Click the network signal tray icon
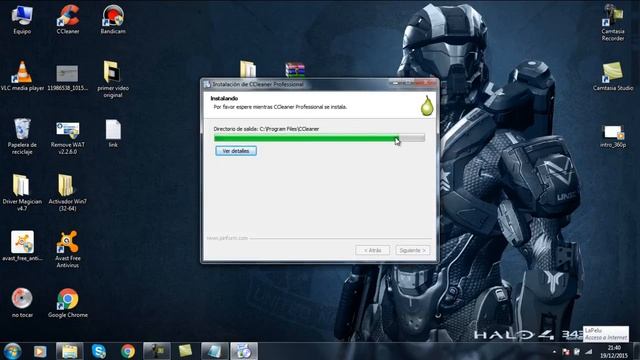 [x=588, y=351]
